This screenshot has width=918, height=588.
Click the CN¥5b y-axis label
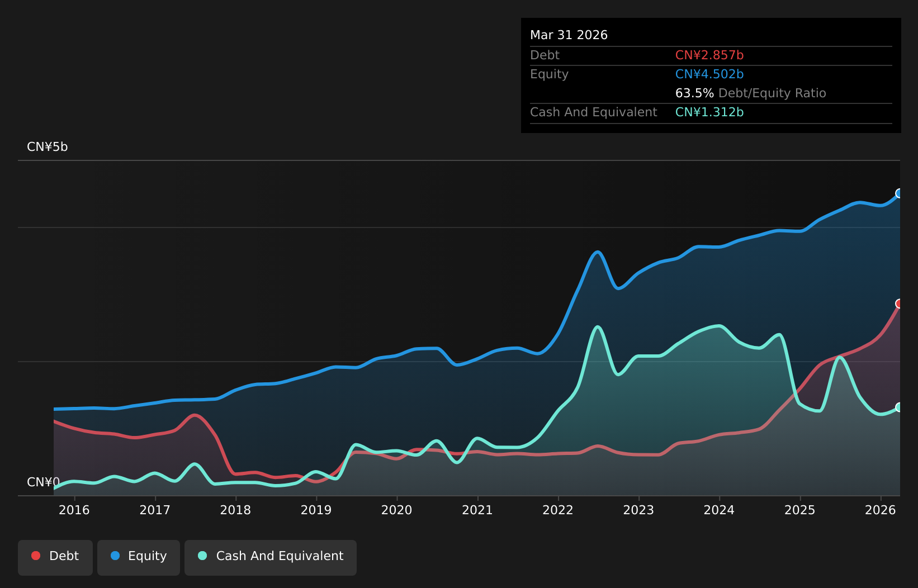pyautogui.click(x=48, y=147)
